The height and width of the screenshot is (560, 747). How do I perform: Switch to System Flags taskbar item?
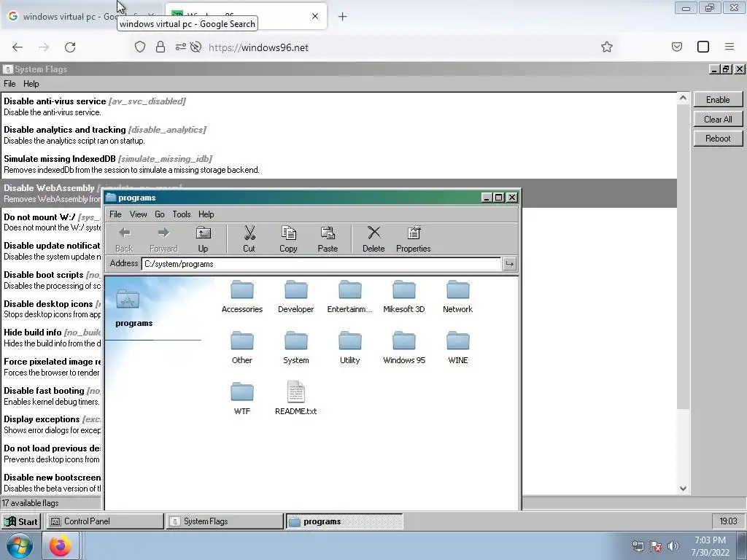tap(225, 521)
